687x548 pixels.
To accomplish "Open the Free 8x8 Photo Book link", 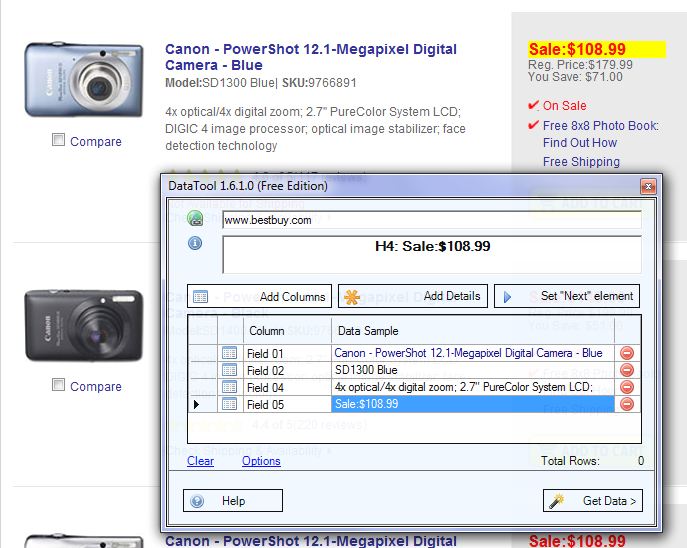I will tap(600, 126).
